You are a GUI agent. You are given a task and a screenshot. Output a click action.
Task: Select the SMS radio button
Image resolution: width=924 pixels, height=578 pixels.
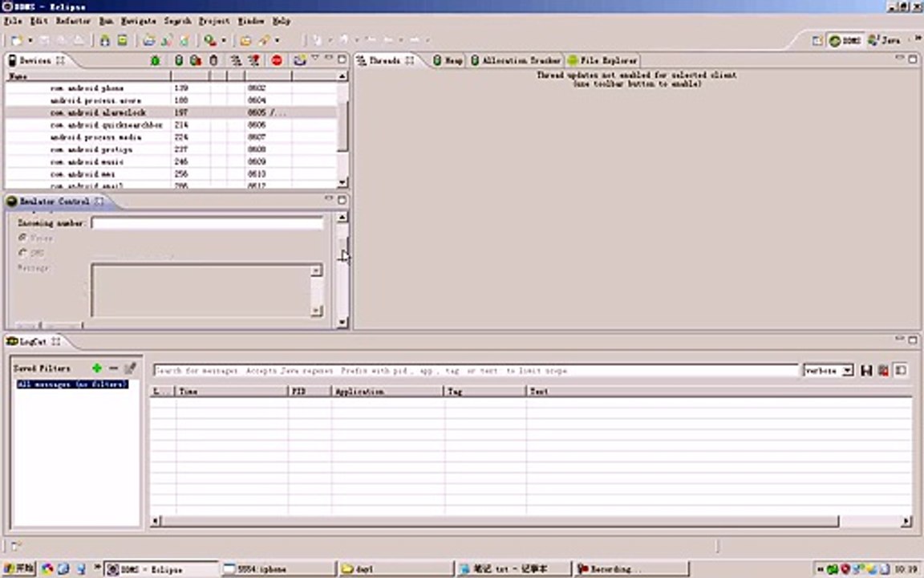(23, 252)
